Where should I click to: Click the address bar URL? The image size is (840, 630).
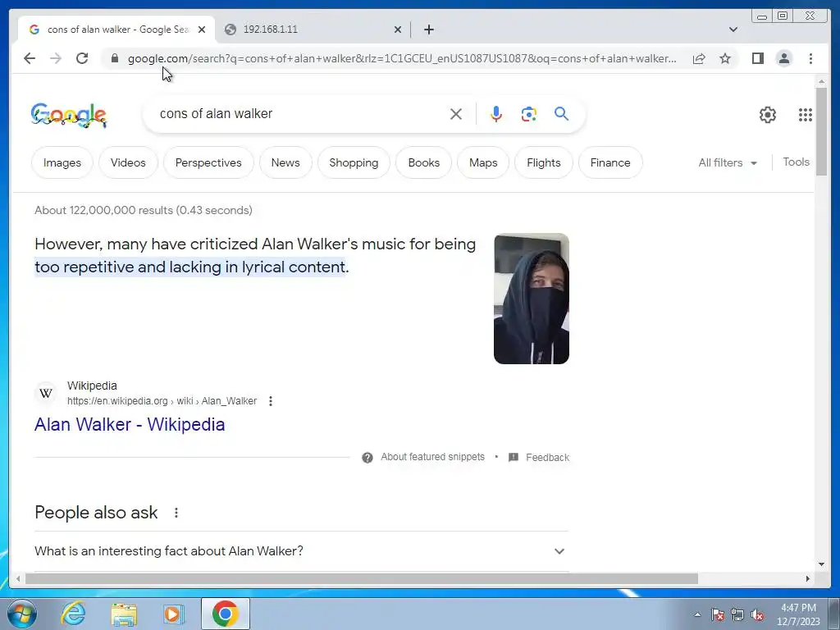[402, 58]
